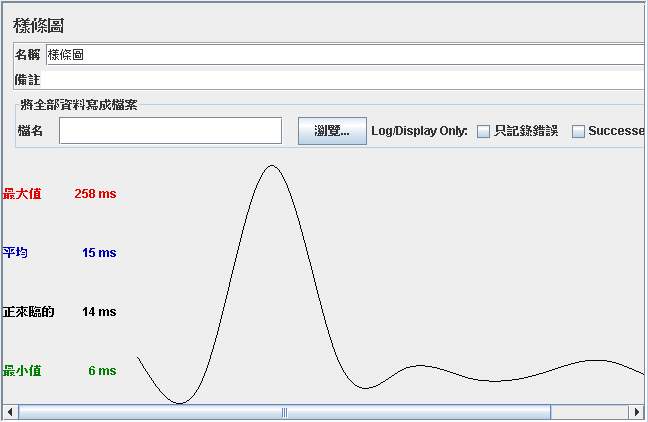Click the 樣條圖 panel title
The image size is (648, 422).
point(38,26)
